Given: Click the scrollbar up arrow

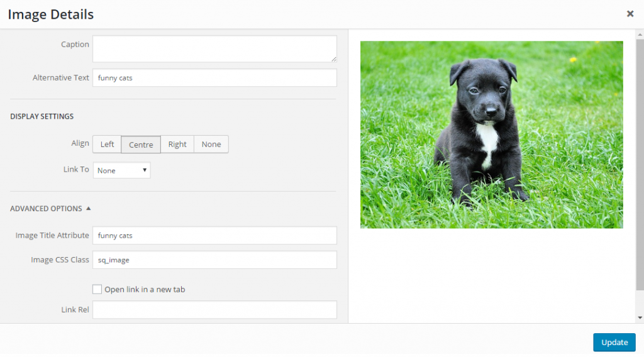Looking at the screenshot, I should click(640, 34).
